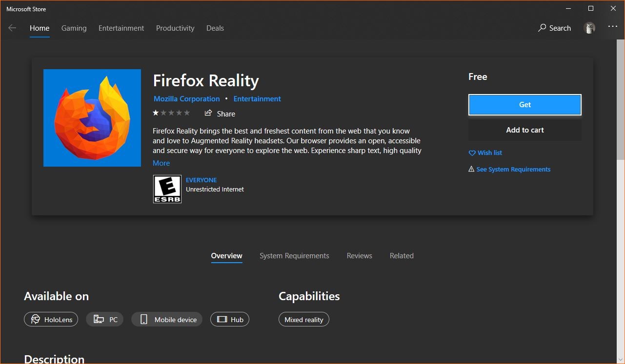Image resolution: width=625 pixels, height=364 pixels.
Task: Open the Mozilla Corporation publisher link
Action: [187, 99]
